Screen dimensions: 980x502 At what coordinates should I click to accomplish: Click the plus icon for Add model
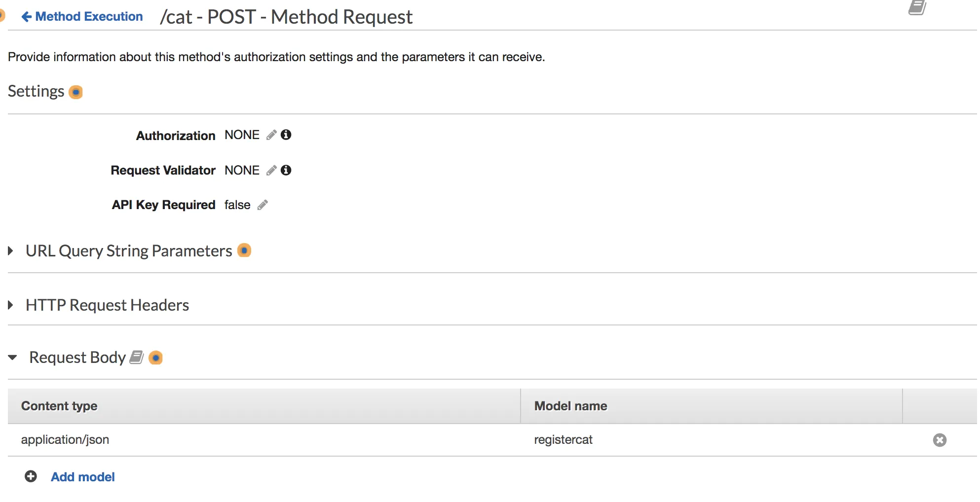click(x=31, y=476)
